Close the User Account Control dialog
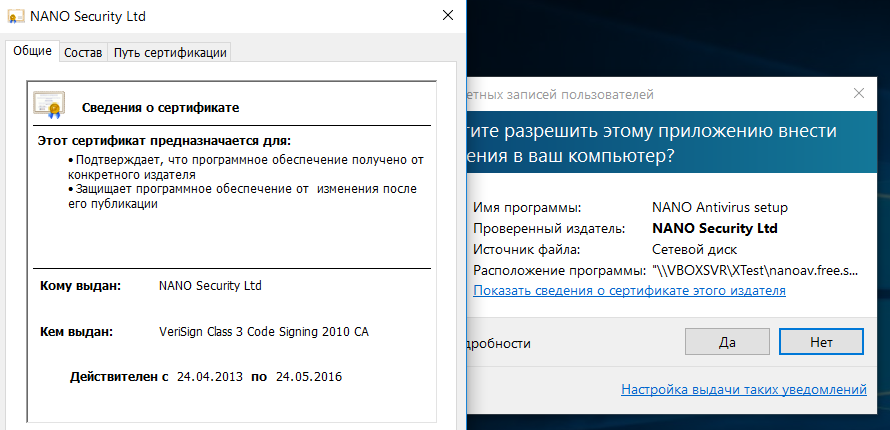The height and width of the screenshot is (430, 890). (x=859, y=94)
